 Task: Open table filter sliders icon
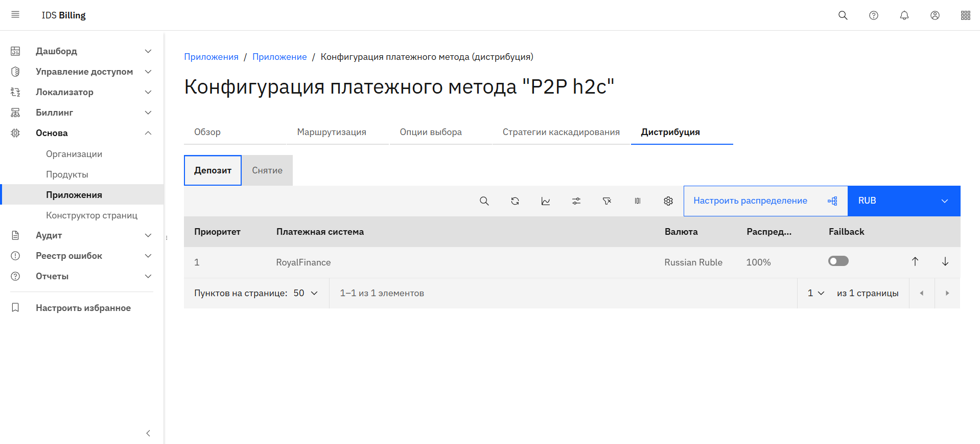click(x=576, y=201)
